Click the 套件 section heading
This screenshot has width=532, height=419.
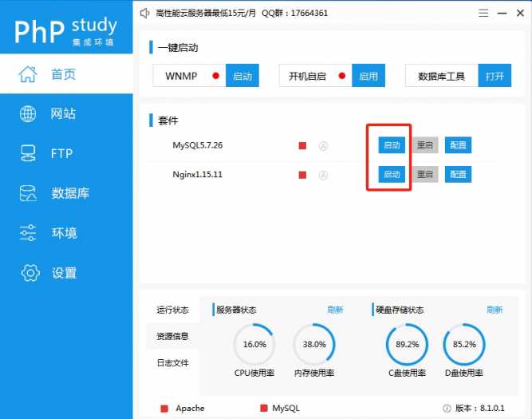168,121
